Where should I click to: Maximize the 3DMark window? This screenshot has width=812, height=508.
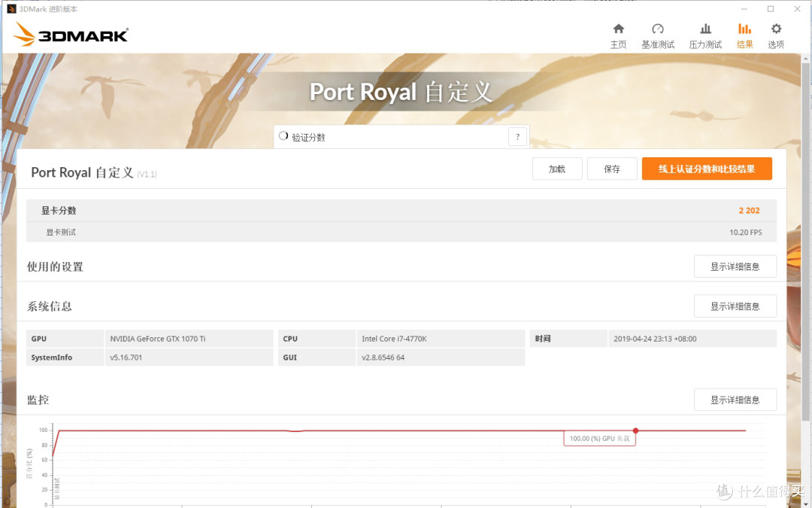point(771,9)
